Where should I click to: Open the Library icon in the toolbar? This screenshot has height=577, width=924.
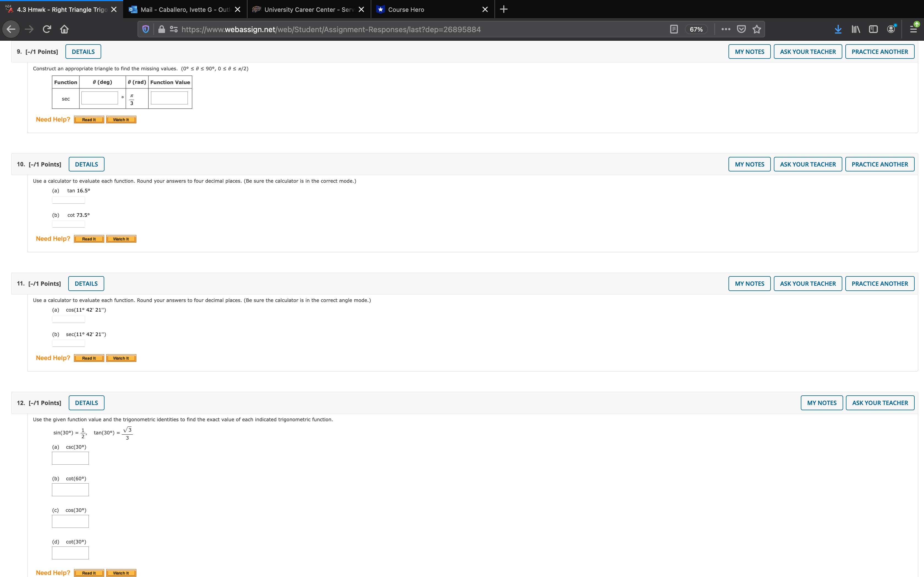pos(856,29)
